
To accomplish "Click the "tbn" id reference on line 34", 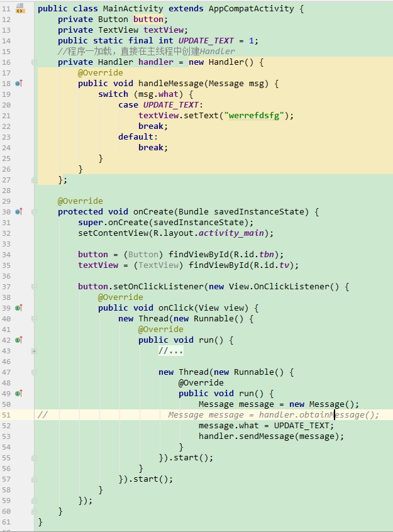I will [x=267, y=255].
